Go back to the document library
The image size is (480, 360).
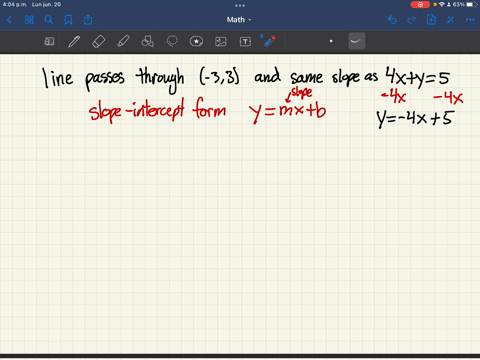9,20
